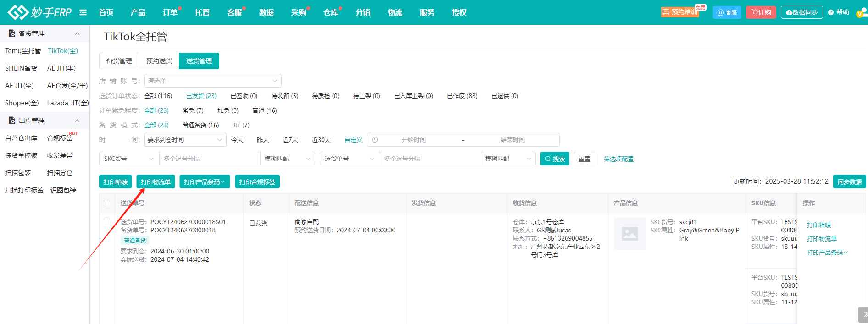
Task: Click the 同步数据 button
Action: [x=850, y=181]
